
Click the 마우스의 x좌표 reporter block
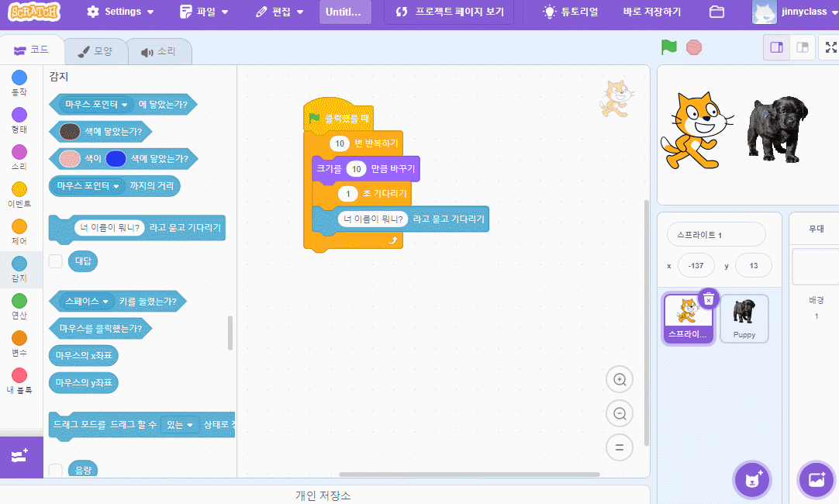[x=84, y=355]
